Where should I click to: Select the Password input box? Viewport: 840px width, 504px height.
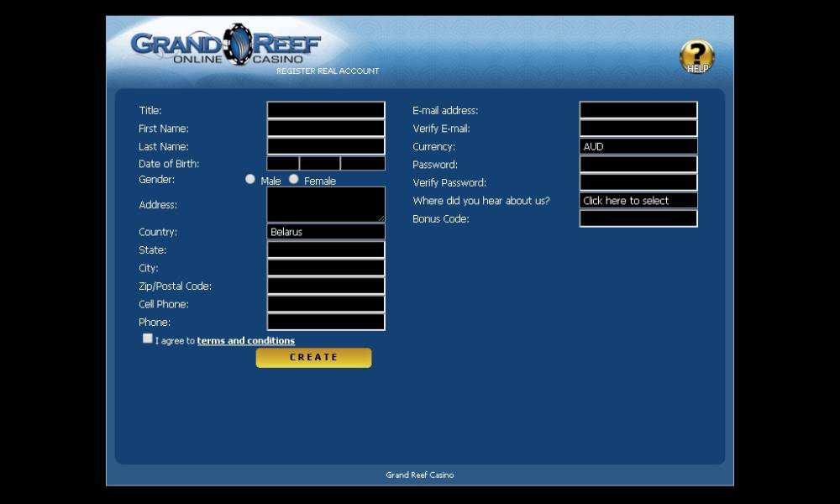pos(638,165)
